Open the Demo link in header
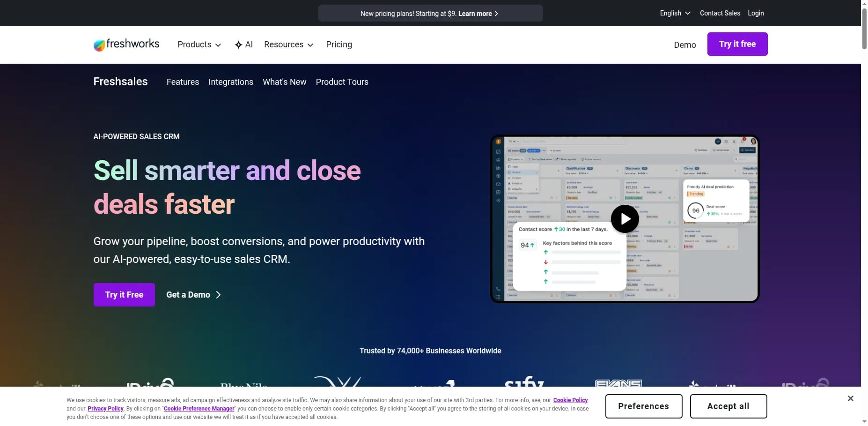 [x=684, y=45]
